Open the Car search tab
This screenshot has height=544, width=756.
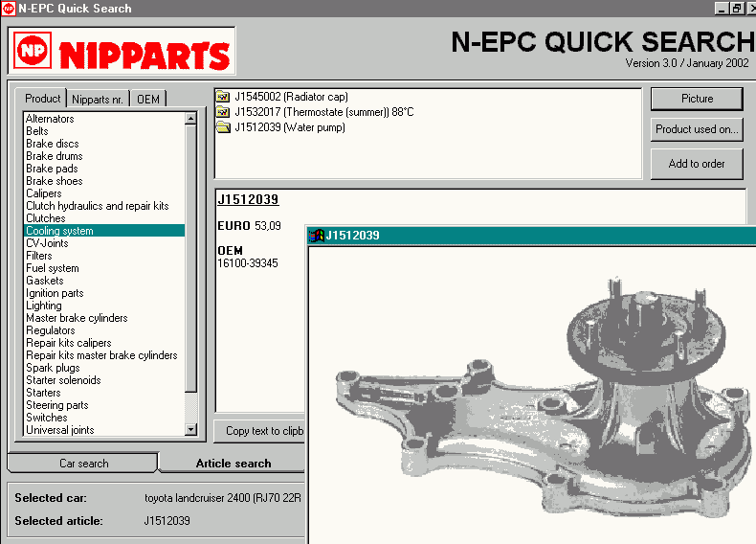(83, 464)
